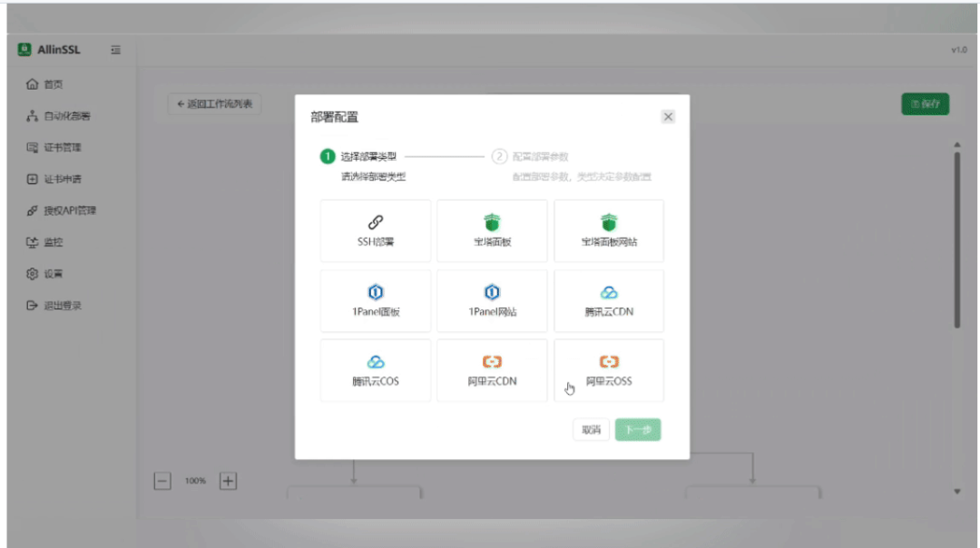Click the 100% zoom level text
980x548 pixels.
(x=195, y=481)
